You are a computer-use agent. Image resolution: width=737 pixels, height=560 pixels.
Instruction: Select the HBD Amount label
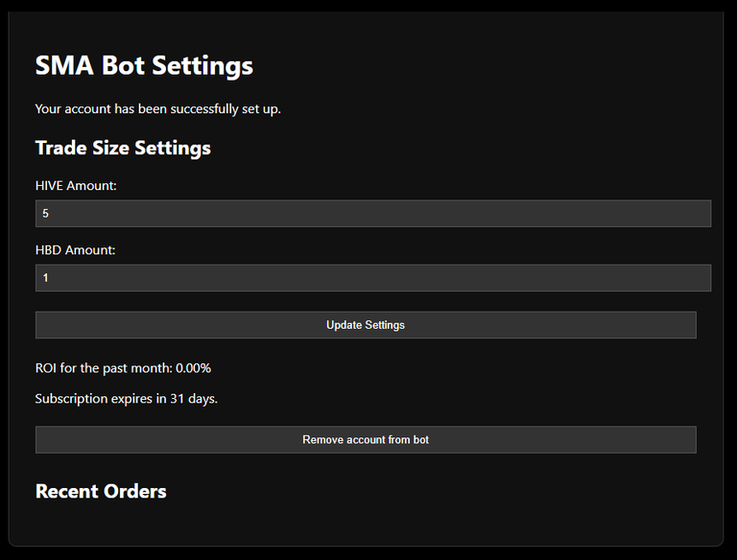[75, 250]
